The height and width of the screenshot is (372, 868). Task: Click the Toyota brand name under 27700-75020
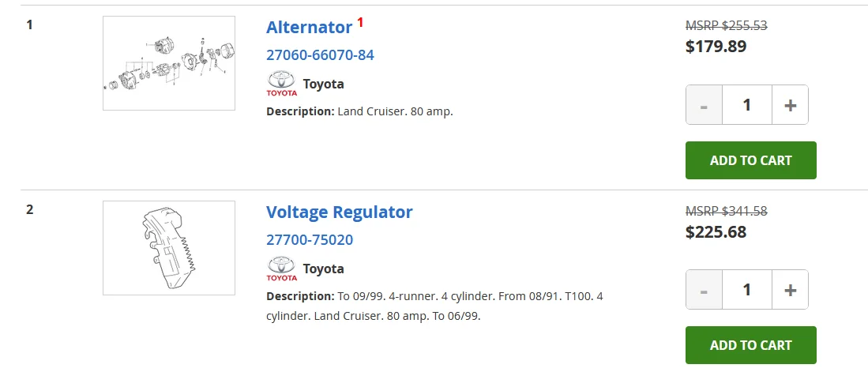click(324, 269)
